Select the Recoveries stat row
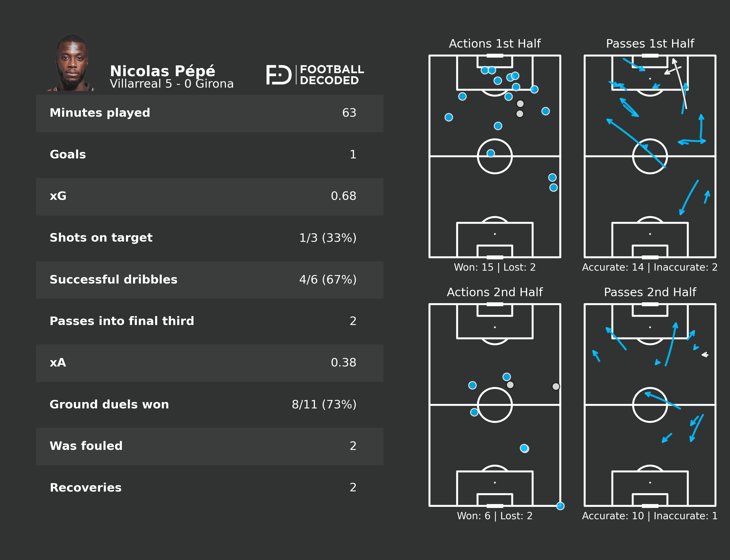The width and height of the screenshot is (730, 560). (x=209, y=488)
